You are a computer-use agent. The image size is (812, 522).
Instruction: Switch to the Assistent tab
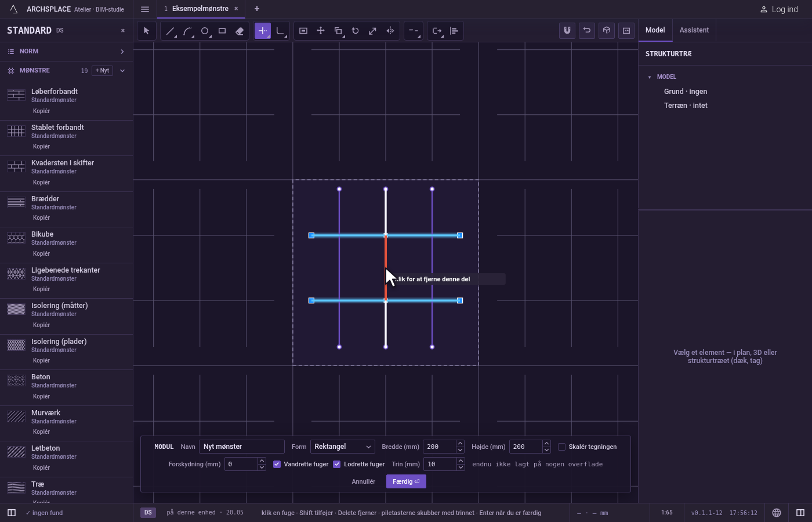(694, 30)
